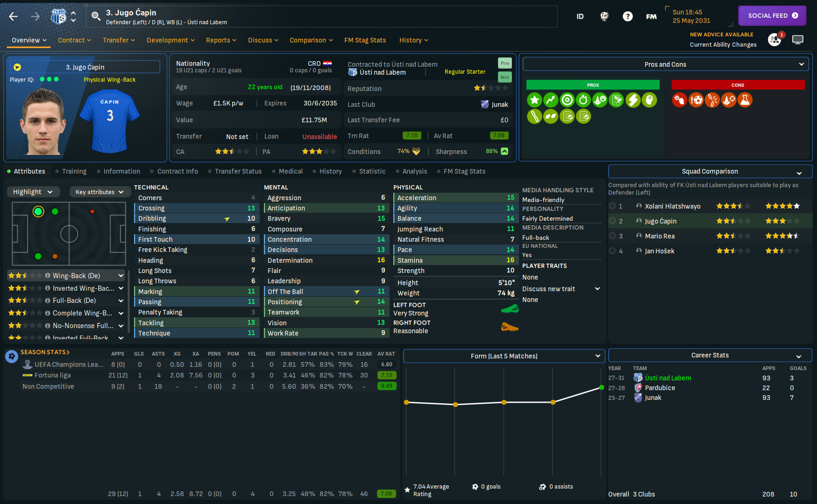This screenshot has width=817, height=504.
Task: Click the Ústí nad Labem club badge in the top bar
Action: click(x=58, y=17)
